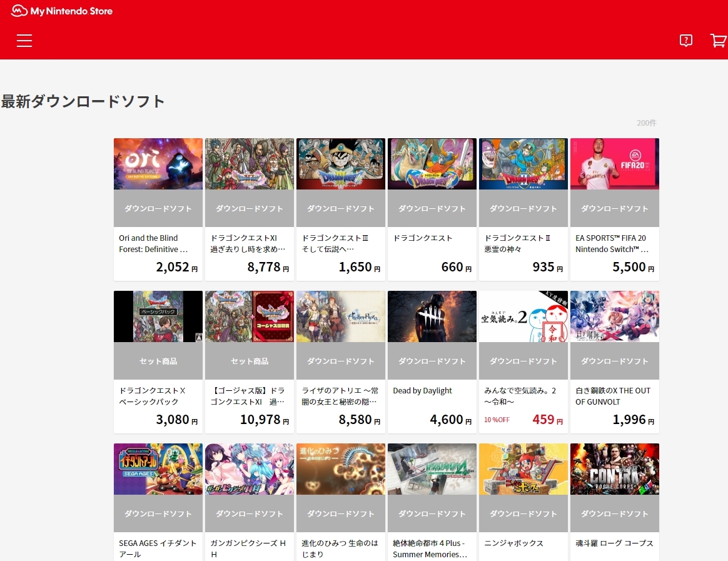Click the 8,778 yen price

268,267
